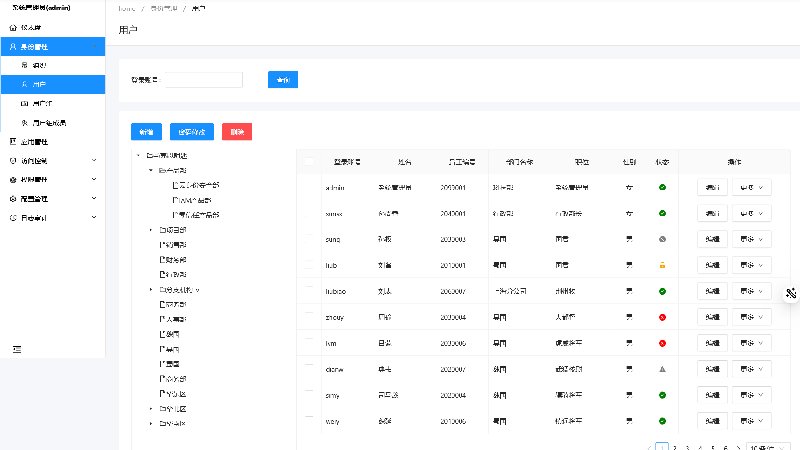Open the first submenu item above 用户
The image size is (800, 450).
53,65
